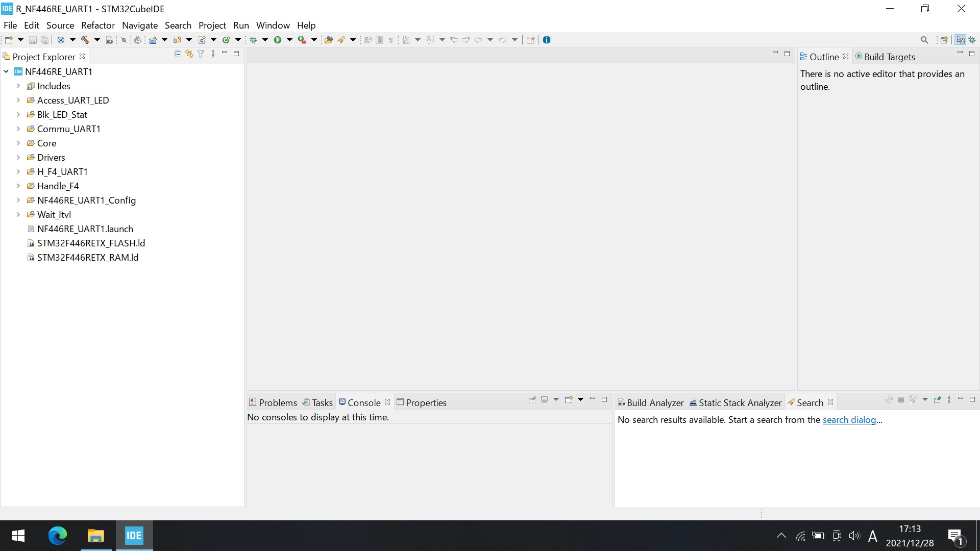Expand the Wait_Itvl folder node
The image size is (980, 554).
click(x=18, y=214)
